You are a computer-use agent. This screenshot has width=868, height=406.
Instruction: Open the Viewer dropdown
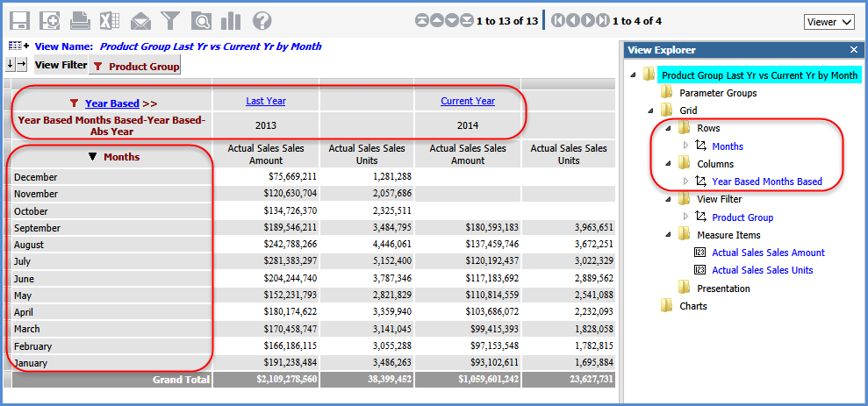coord(829,22)
